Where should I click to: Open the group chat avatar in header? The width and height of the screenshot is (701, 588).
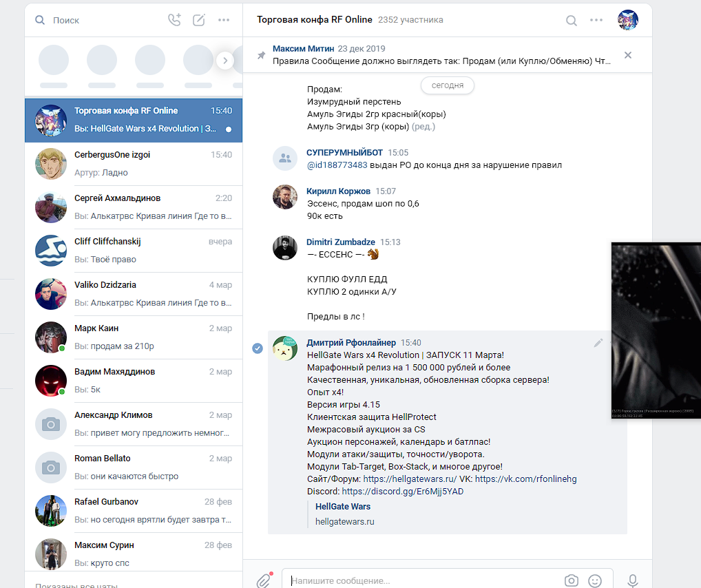coord(628,20)
